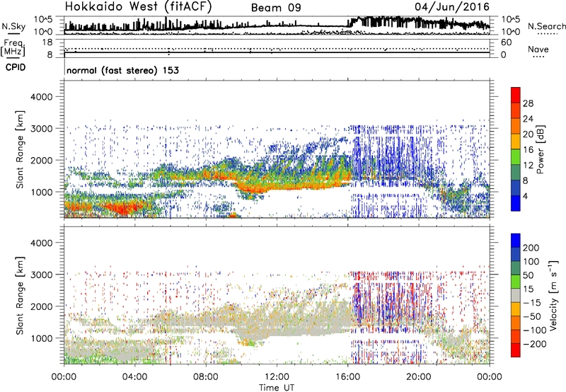
Task: Click the "4" label on the power color bar
Action: point(525,196)
